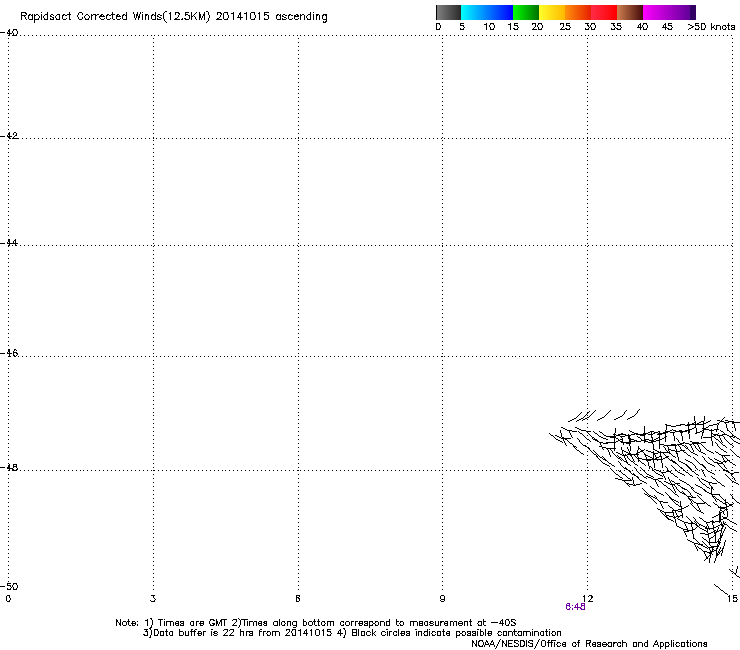The height and width of the screenshot is (650, 740).
Task: Click the -40 latitude axis label
Action: click(x=9, y=33)
